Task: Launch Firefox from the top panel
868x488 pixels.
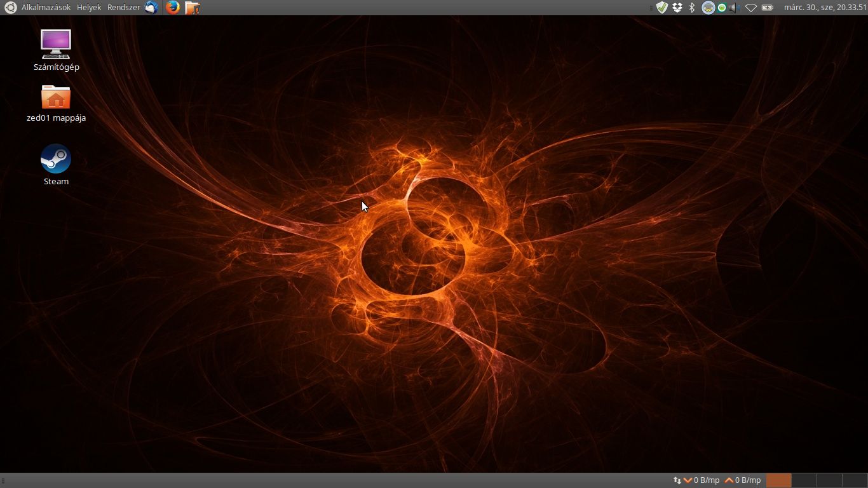Action: tap(172, 8)
